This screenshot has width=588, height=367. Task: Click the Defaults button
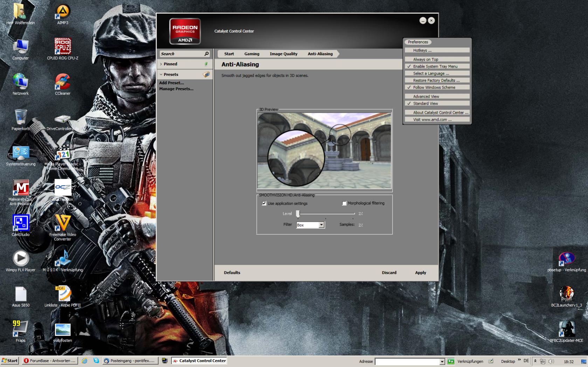(x=232, y=273)
